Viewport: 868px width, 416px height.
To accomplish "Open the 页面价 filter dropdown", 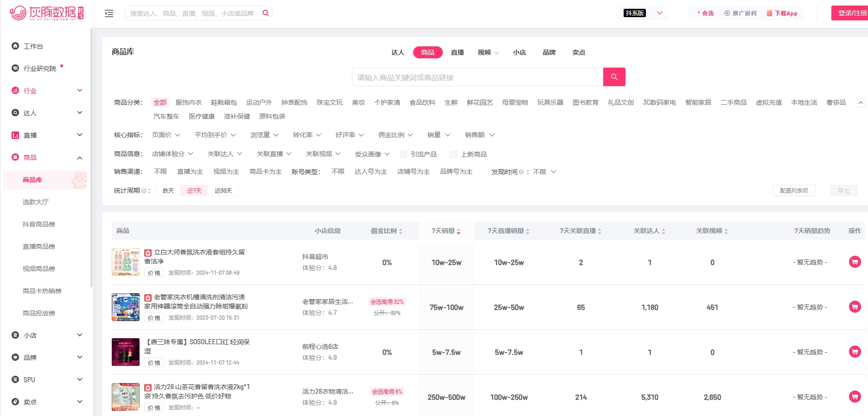I will [166, 135].
